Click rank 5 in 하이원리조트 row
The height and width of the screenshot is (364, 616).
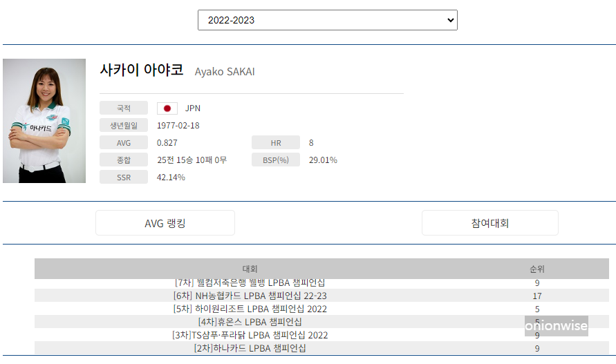[x=537, y=309]
